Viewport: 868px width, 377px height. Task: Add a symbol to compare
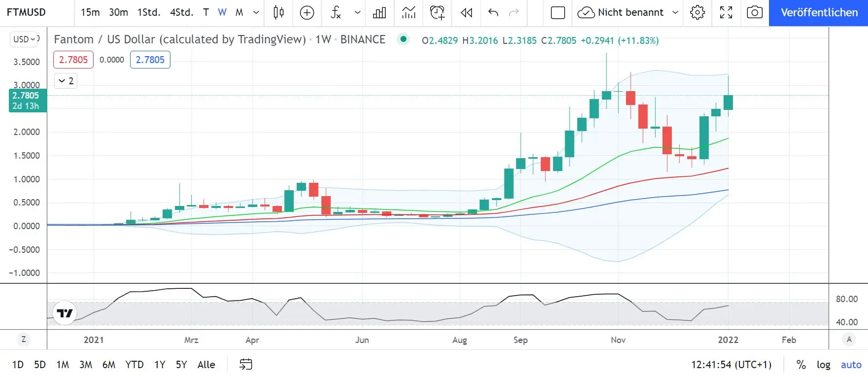click(x=307, y=12)
